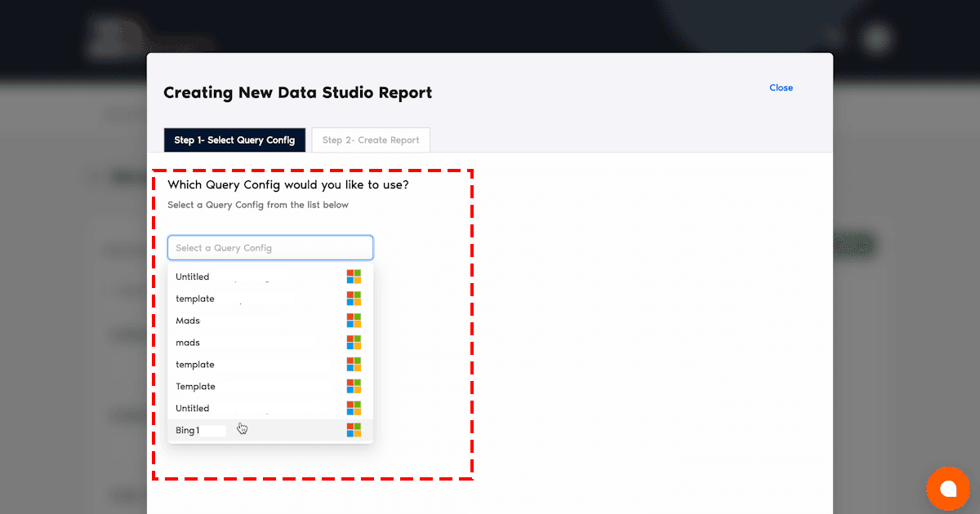Click the Microsoft icon on the first template row
This screenshot has height=514, width=980.
pyautogui.click(x=354, y=299)
